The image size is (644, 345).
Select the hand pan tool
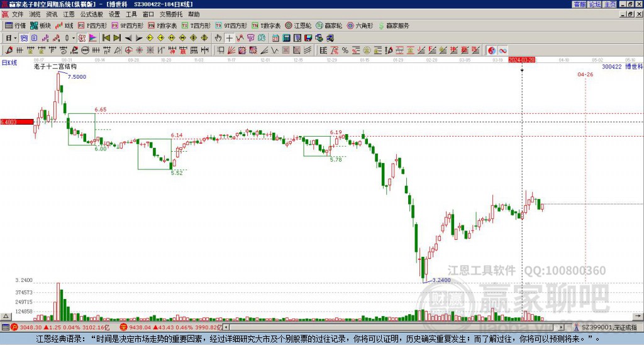pyautogui.click(x=218, y=38)
